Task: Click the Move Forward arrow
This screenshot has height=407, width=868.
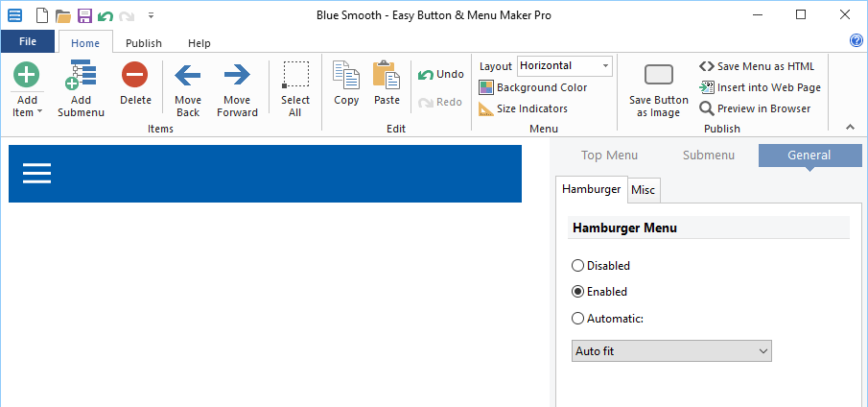Action: 237,76
